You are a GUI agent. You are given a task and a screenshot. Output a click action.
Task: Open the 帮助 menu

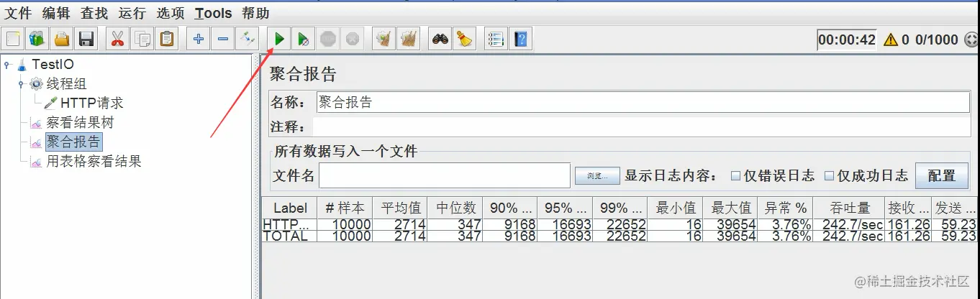[255, 13]
